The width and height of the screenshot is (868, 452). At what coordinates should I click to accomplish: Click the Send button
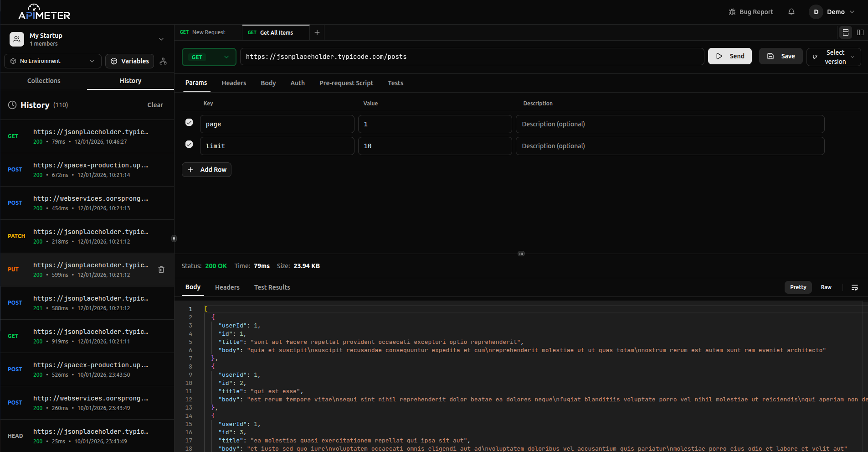click(729, 56)
